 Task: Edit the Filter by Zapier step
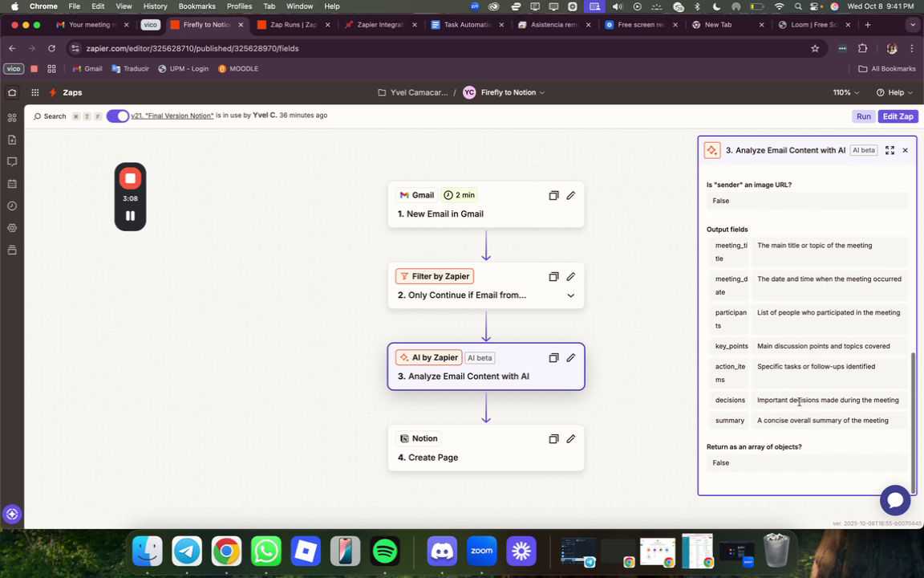pos(571,277)
